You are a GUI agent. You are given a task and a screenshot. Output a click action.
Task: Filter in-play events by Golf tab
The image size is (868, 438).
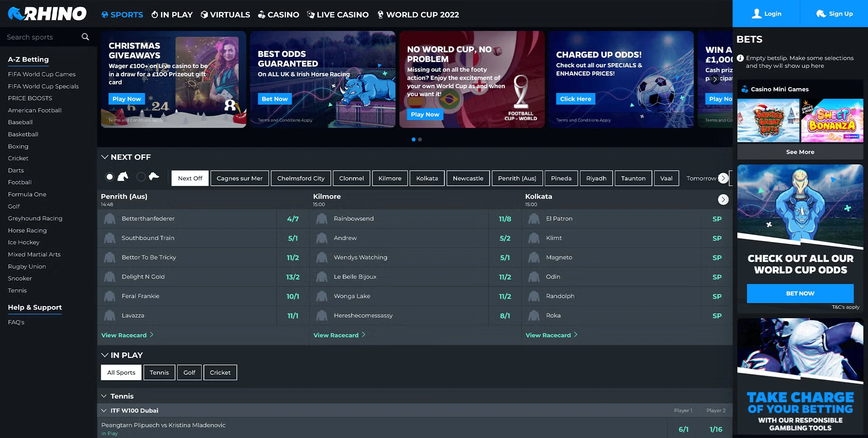coord(189,373)
